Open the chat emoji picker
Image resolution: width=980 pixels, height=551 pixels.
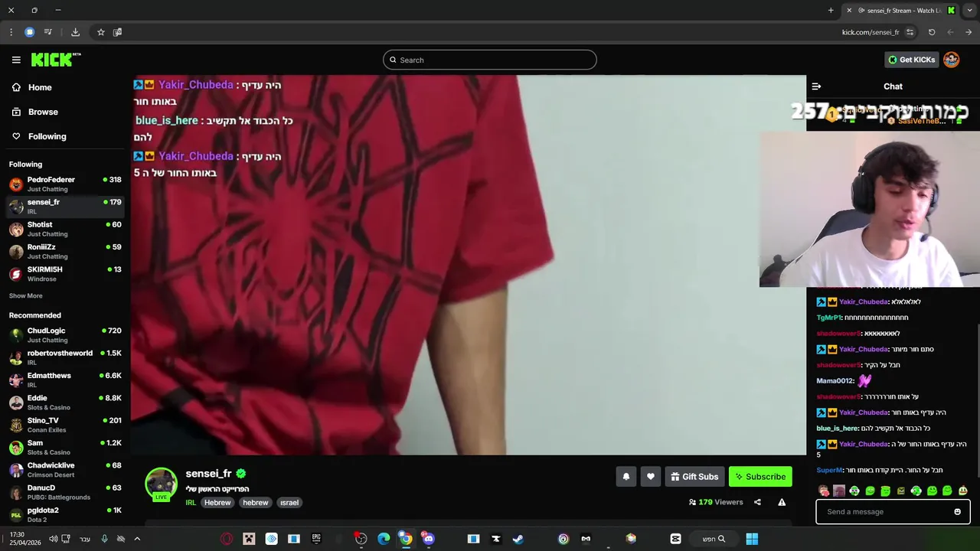957,512
